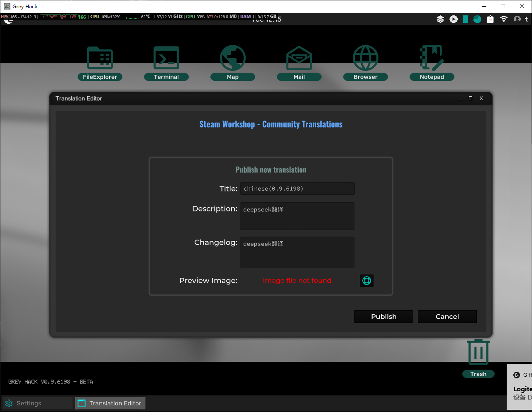Viewport: 532px width, 412px height.
Task: Click the Translation Editor taskbar window icon
Action: 82,403
